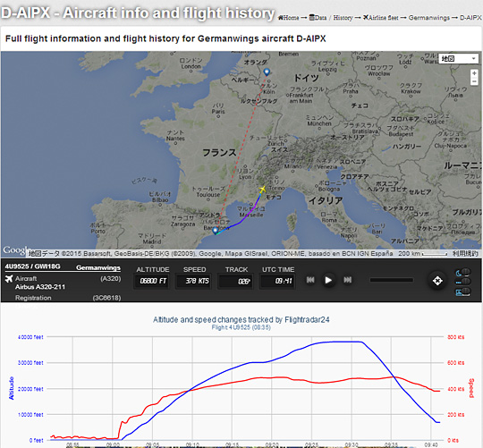483x448 pixels.
Task: Click the Airbus A320-211 aircraft type
Action: point(40,287)
